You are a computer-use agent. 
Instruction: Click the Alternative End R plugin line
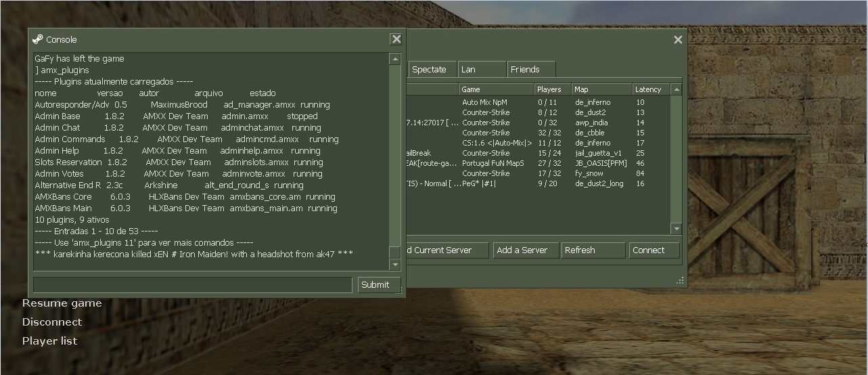pyautogui.click(x=169, y=185)
